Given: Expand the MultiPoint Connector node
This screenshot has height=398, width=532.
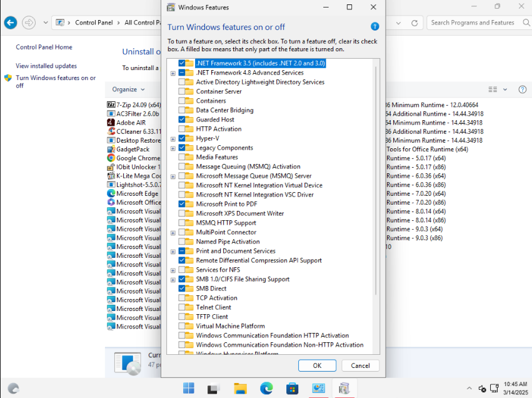Looking at the screenshot, I should [x=173, y=233].
